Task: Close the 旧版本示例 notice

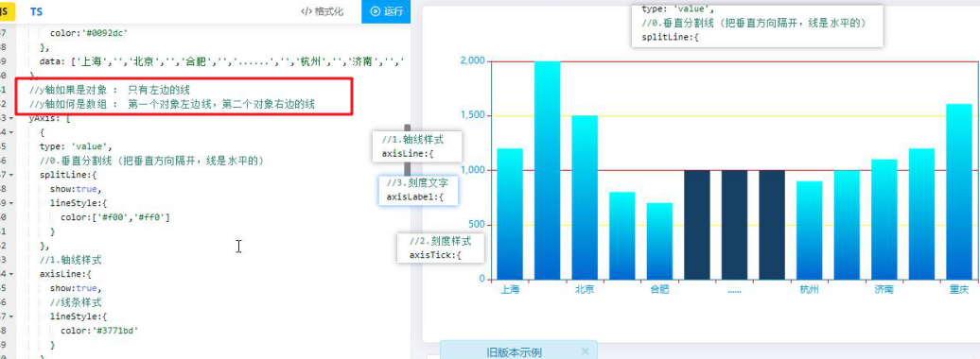Action: click(x=585, y=351)
